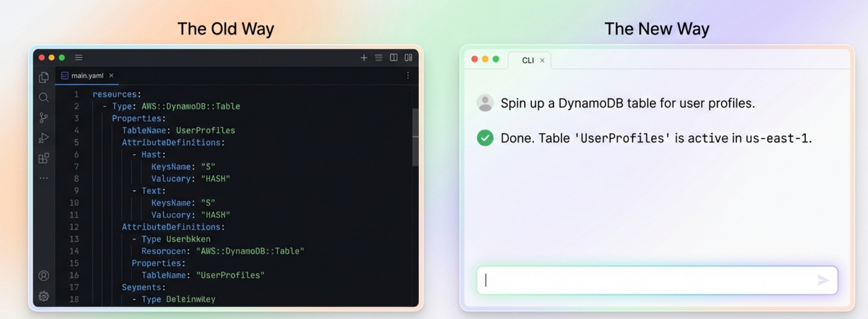
Task: Click 'AWS::DynamoDB::Table' on line 2
Action: 191,106
